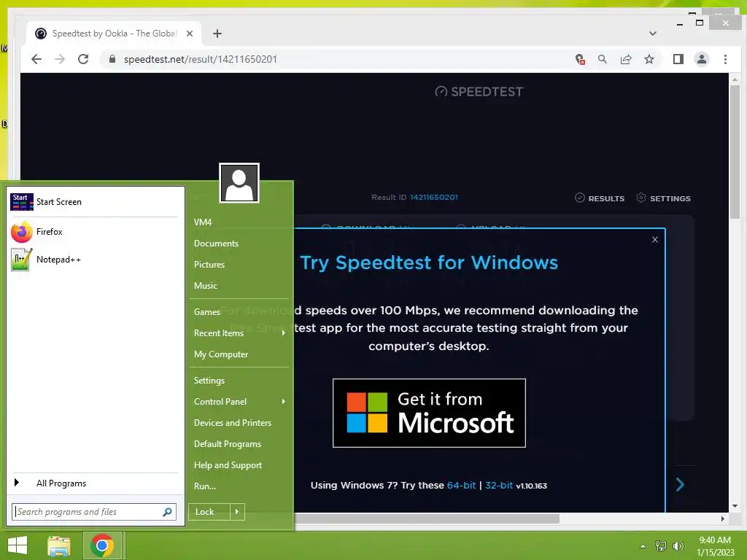Click the share page icon
Screen dimensions: 747x560
(626, 59)
